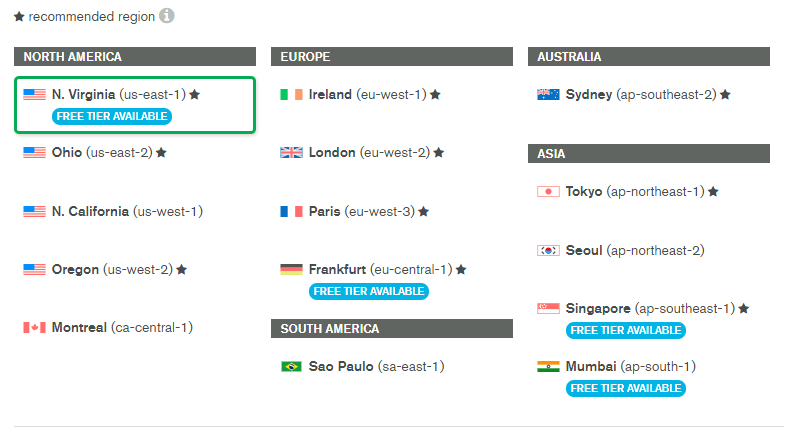Click the Indian flag beside Mumbai
This screenshot has height=439, width=807.
click(548, 366)
